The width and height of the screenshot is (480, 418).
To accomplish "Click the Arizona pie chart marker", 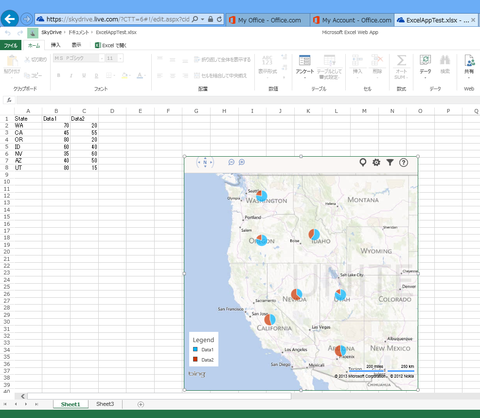I will coord(340,351).
